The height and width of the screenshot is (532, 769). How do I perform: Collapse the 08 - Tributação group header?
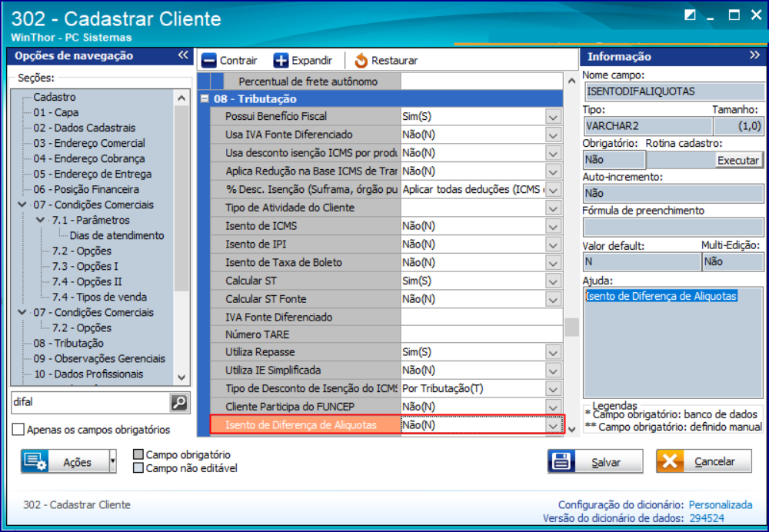(x=205, y=98)
